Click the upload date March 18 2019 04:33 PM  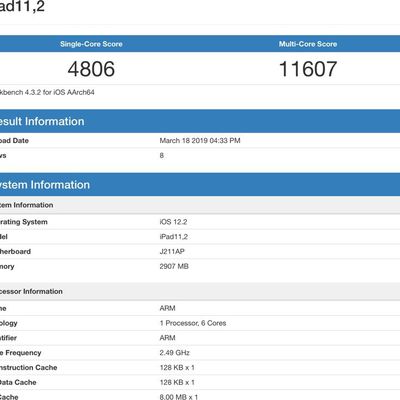pyautogui.click(x=200, y=141)
